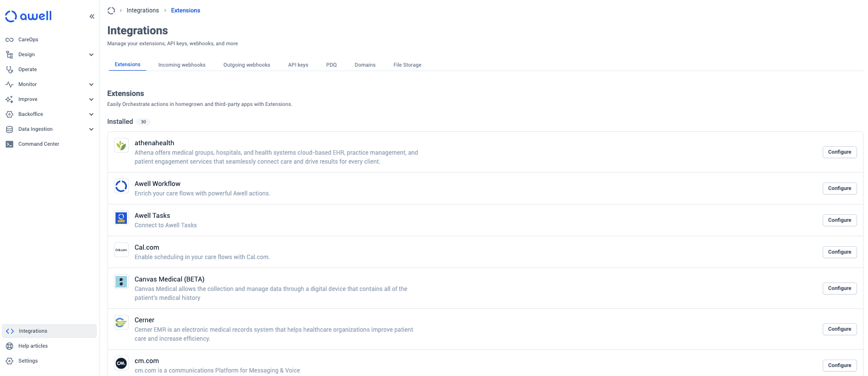
Task: Click the Integrations code-brackets icon
Action: 10,331
